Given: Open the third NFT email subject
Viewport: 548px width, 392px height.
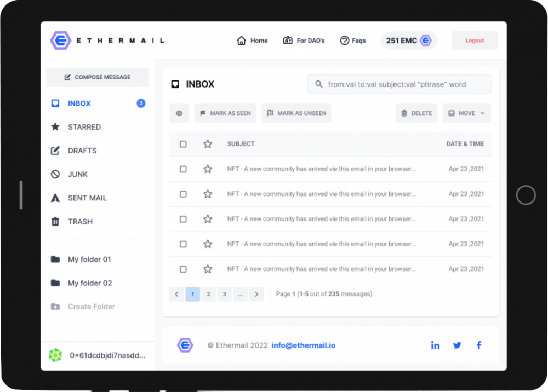Looking at the screenshot, I should click(322, 219).
